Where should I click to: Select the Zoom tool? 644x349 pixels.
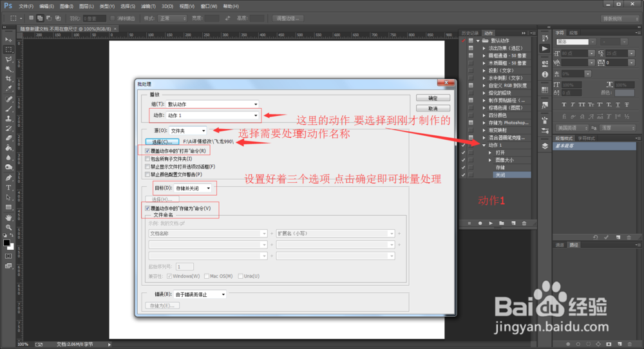click(x=8, y=227)
